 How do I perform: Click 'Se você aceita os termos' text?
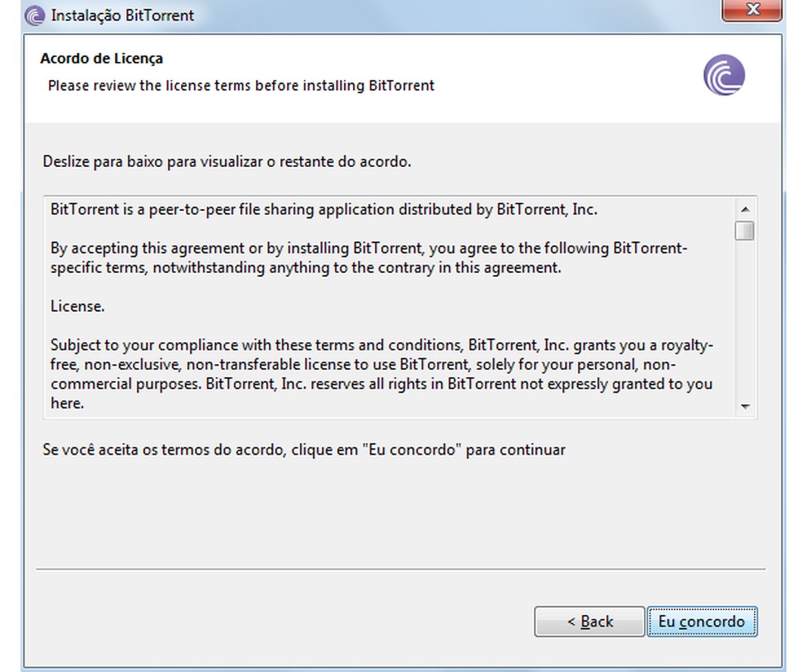click(x=304, y=450)
